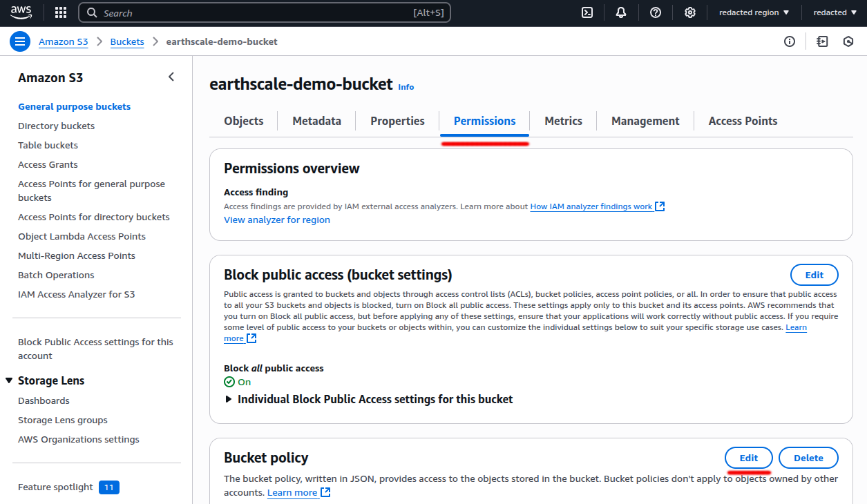Open Storage Lens Dashboards
The width and height of the screenshot is (867, 504).
coord(44,400)
